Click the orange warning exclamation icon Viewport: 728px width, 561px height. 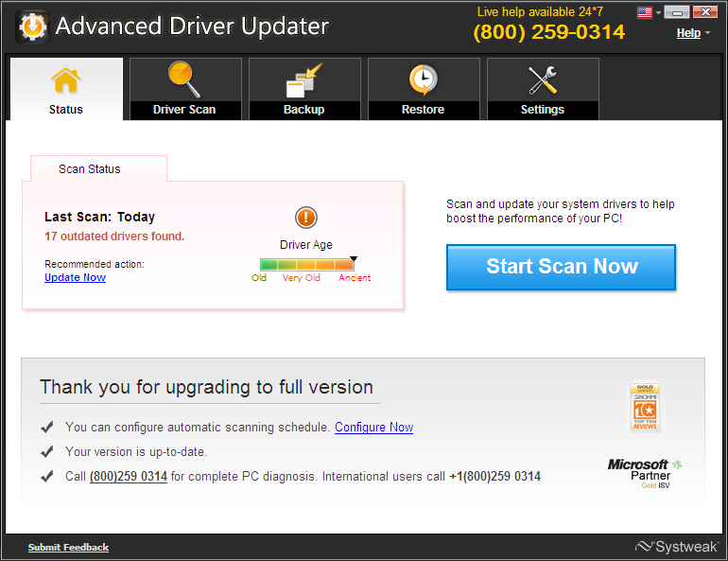[306, 218]
